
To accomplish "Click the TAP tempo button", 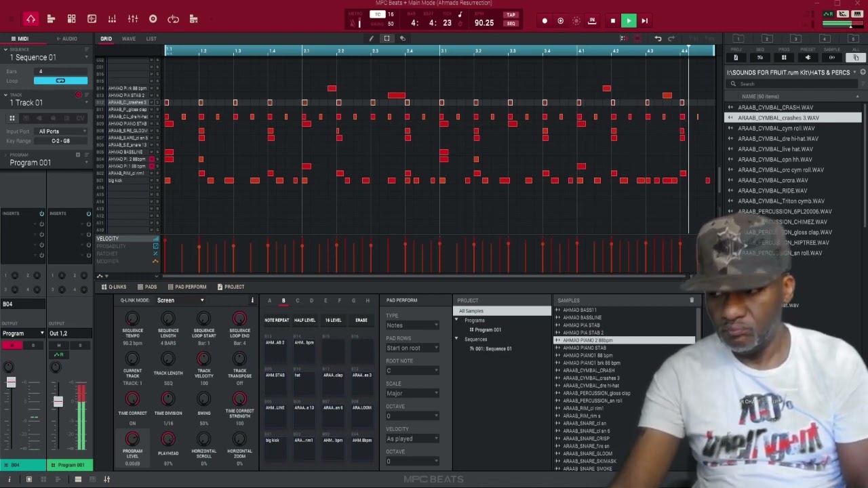I will click(511, 15).
